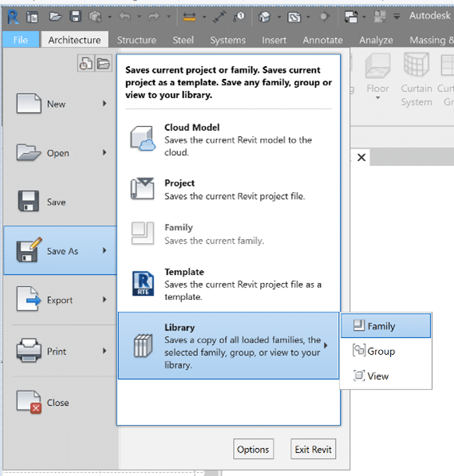454x476 pixels.
Task: Expand the Library submenu arrow
Action: click(326, 345)
